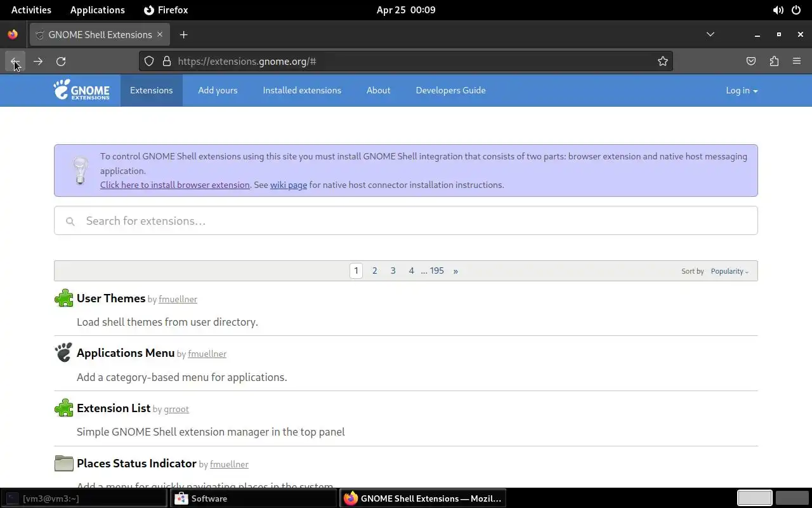Open the Pocket save icon

[751, 61]
